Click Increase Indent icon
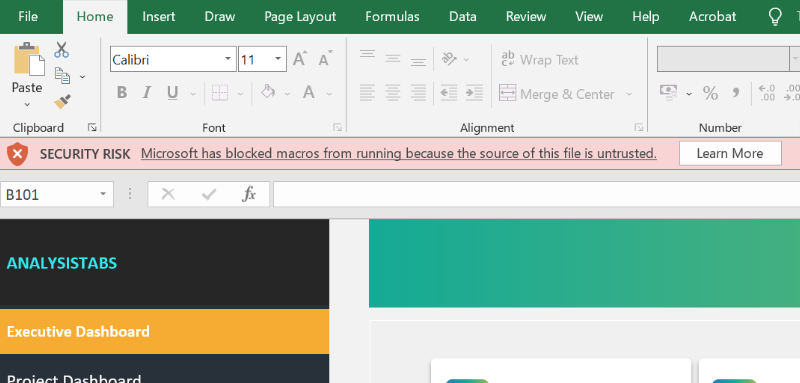Viewport: 800px width, 383px height. coord(474,93)
